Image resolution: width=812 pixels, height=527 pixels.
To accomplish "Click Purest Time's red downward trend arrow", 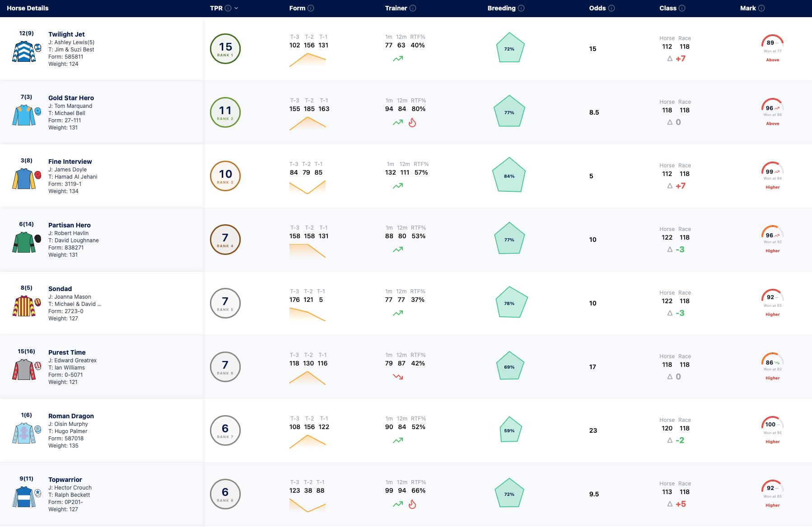I will click(398, 377).
